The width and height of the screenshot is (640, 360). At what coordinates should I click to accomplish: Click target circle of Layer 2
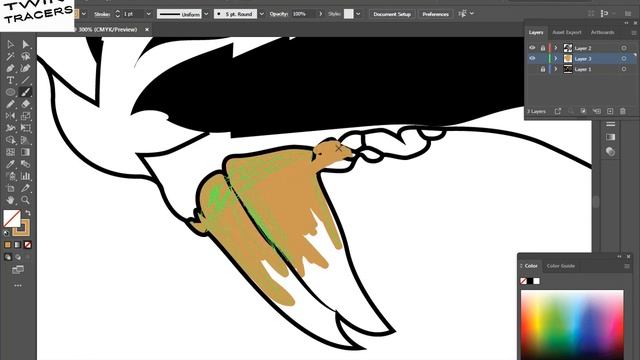pyautogui.click(x=624, y=48)
